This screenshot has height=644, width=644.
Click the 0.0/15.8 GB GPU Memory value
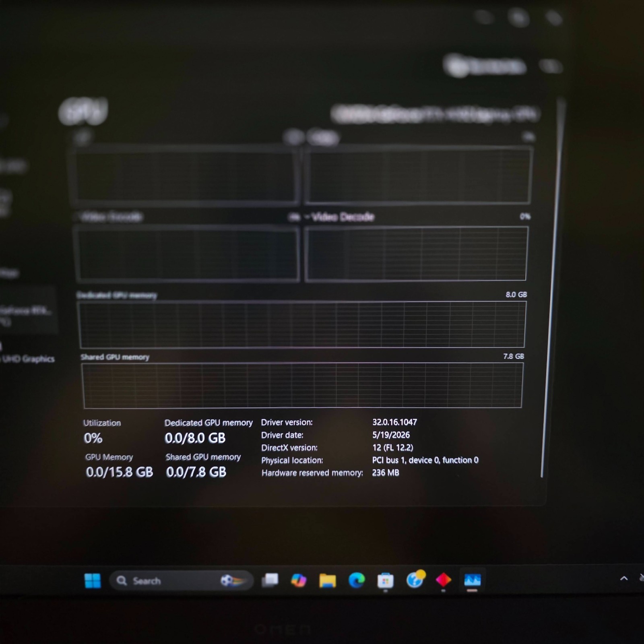[120, 472]
